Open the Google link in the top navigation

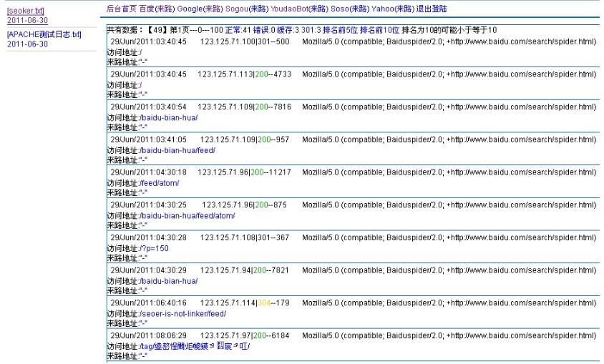[x=190, y=9]
